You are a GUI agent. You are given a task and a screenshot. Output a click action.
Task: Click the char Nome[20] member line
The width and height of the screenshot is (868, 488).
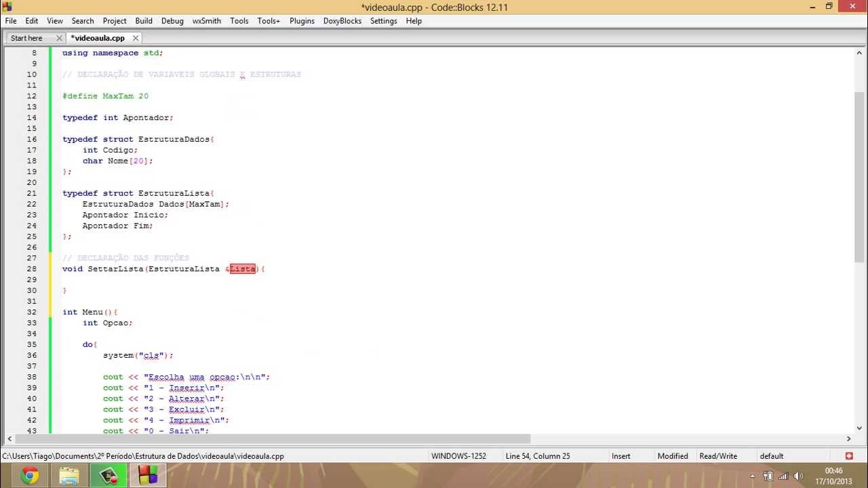point(118,161)
